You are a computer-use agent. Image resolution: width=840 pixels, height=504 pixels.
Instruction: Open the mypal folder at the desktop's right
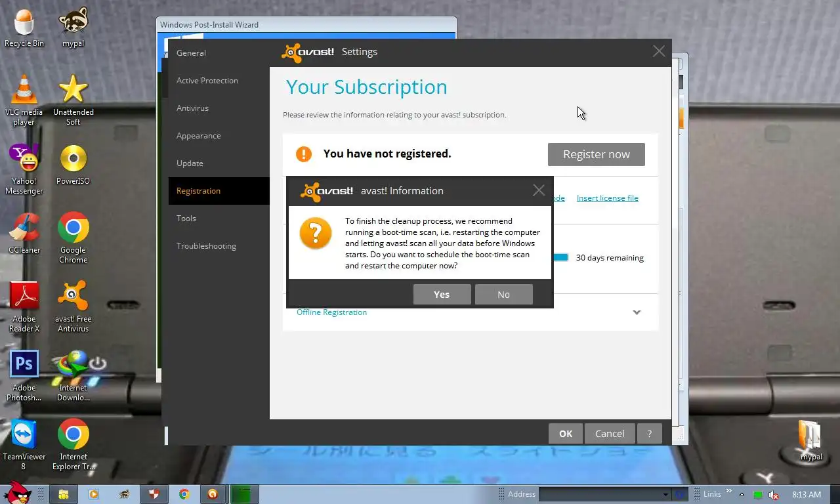coord(811,441)
